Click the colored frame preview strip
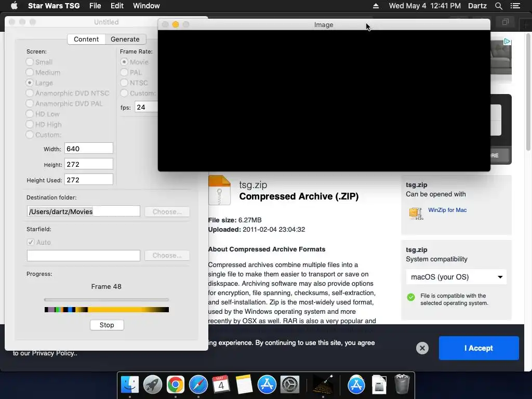532x399 pixels. (x=107, y=310)
